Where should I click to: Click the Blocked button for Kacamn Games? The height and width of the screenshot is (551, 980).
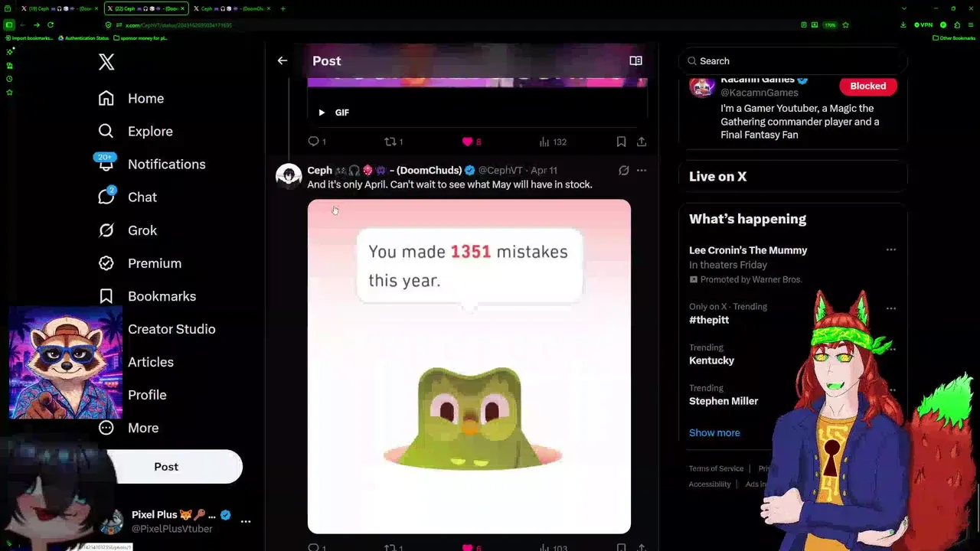867,86
